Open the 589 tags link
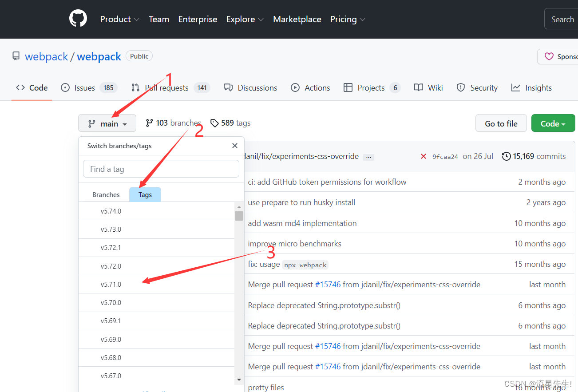578x392 pixels. tap(230, 123)
